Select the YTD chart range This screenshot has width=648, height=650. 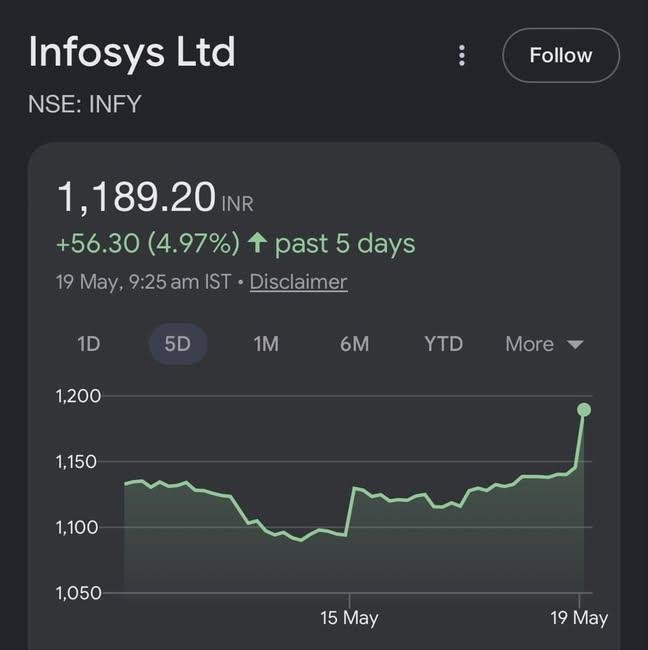coord(443,344)
